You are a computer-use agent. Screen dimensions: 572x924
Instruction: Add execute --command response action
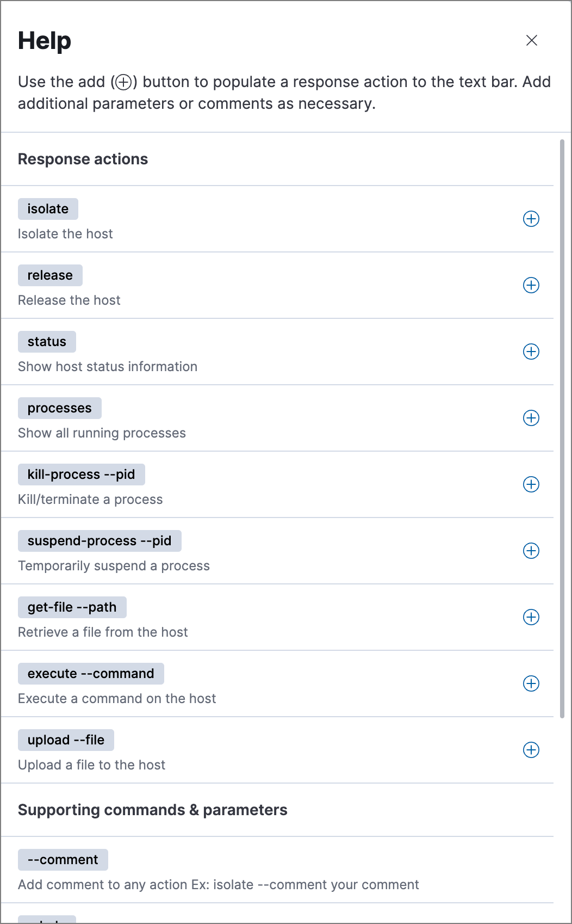[531, 683]
